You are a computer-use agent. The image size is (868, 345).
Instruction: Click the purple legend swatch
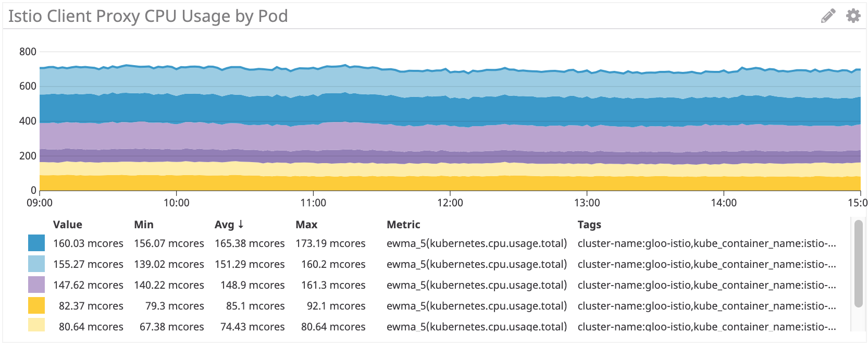pos(36,285)
